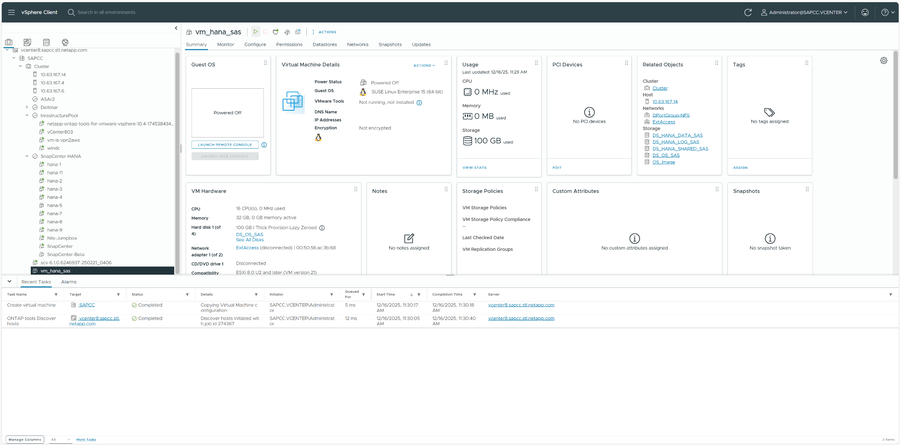Open Virtual Machine Details ACTIONS dropdown
This screenshot has height=445, width=900.
(424, 65)
